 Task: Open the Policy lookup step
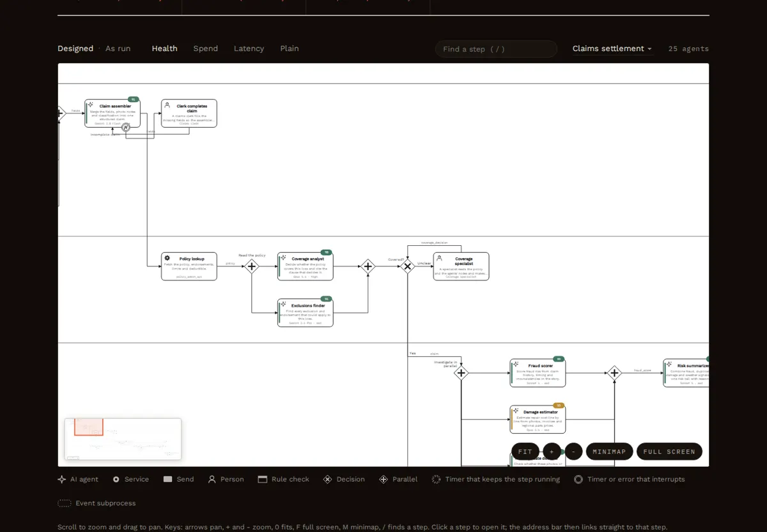point(189,266)
